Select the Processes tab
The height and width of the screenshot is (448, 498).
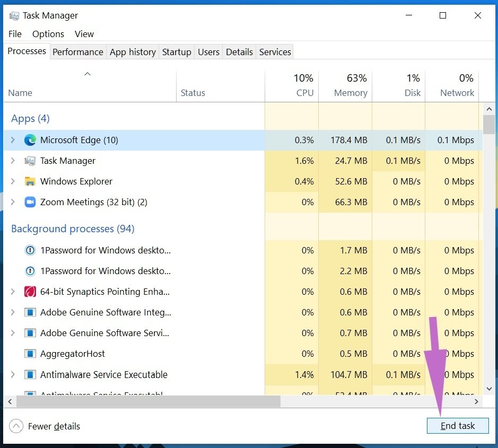pyautogui.click(x=27, y=51)
